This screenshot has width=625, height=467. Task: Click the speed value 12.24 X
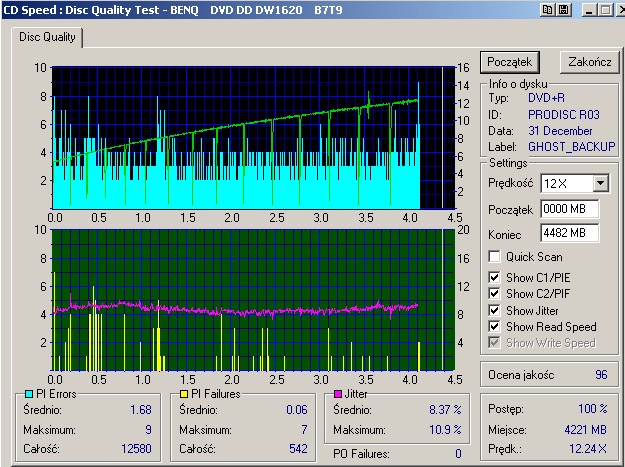tap(588, 449)
